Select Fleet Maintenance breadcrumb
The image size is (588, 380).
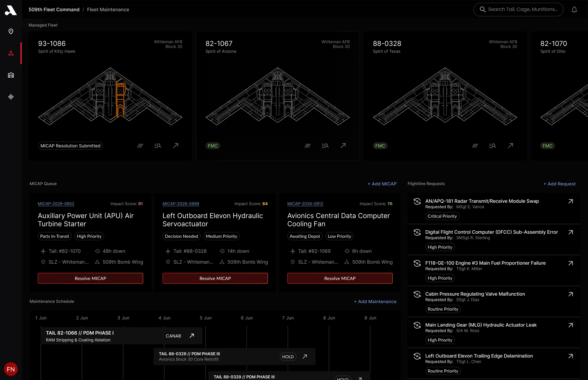108,10
